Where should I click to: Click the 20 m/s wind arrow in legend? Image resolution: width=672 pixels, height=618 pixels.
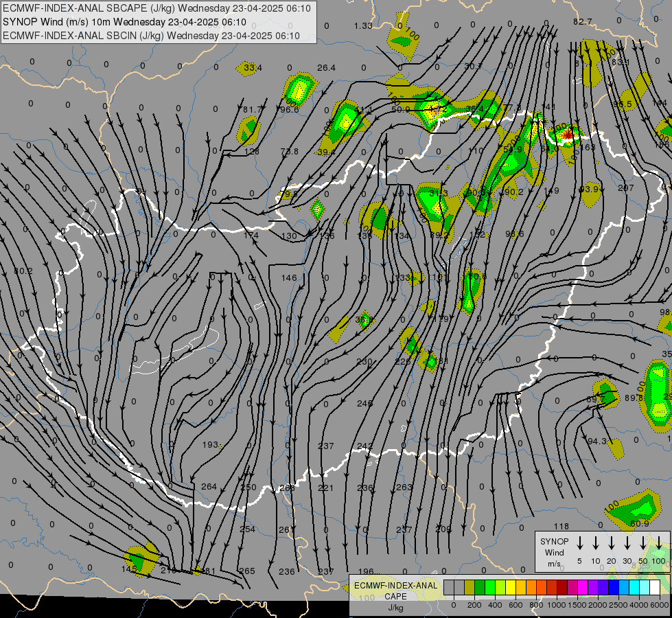pos(612,543)
